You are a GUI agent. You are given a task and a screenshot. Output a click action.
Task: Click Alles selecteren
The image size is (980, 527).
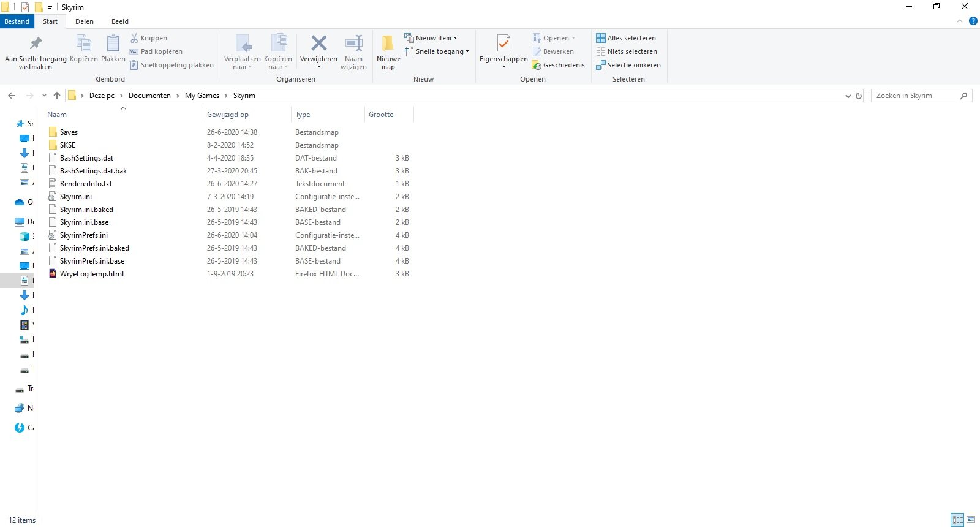pyautogui.click(x=626, y=38)
